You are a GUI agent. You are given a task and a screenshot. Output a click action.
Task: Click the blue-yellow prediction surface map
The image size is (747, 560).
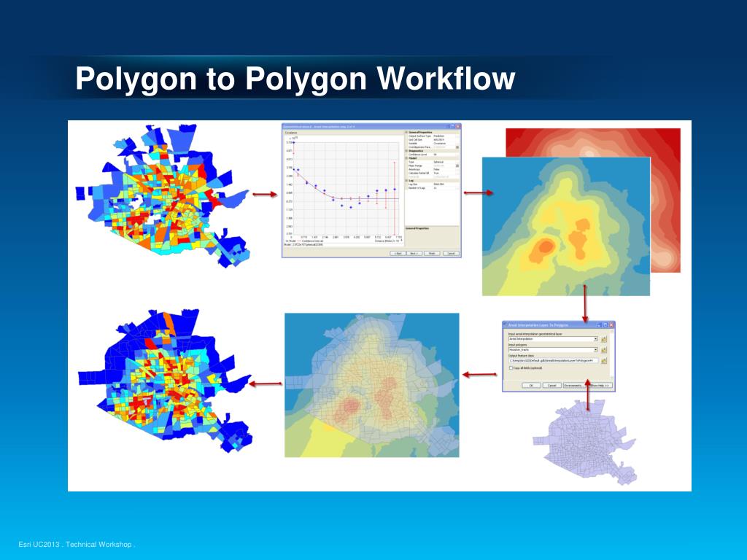click(566, 227)
